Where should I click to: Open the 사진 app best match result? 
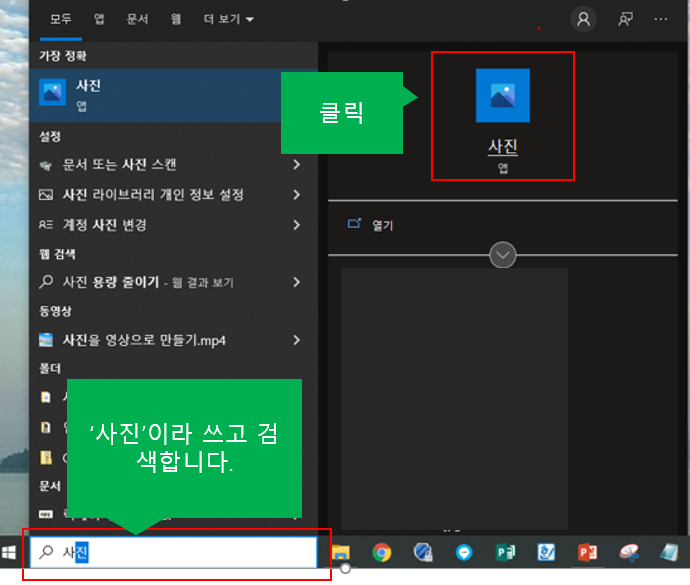(173, 95)
